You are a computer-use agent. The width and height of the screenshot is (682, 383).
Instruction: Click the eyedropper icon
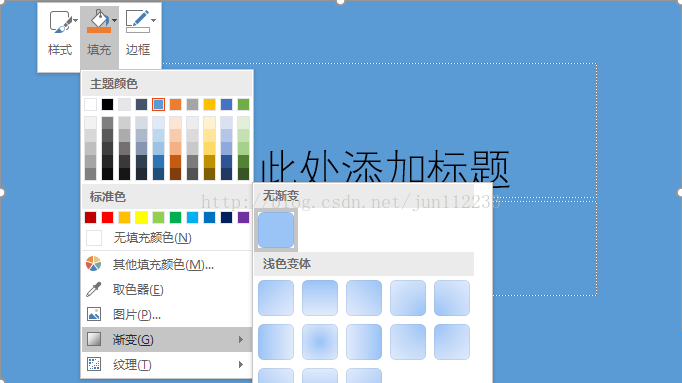94,289
